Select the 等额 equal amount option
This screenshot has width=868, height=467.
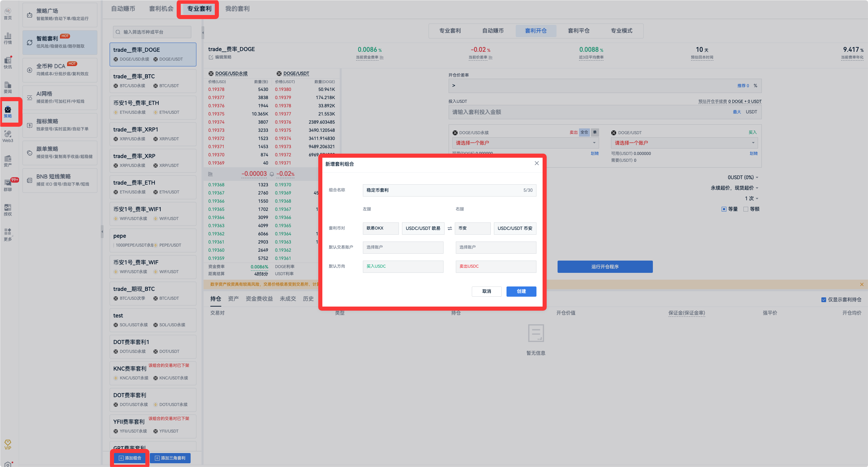tap(746, 209)
